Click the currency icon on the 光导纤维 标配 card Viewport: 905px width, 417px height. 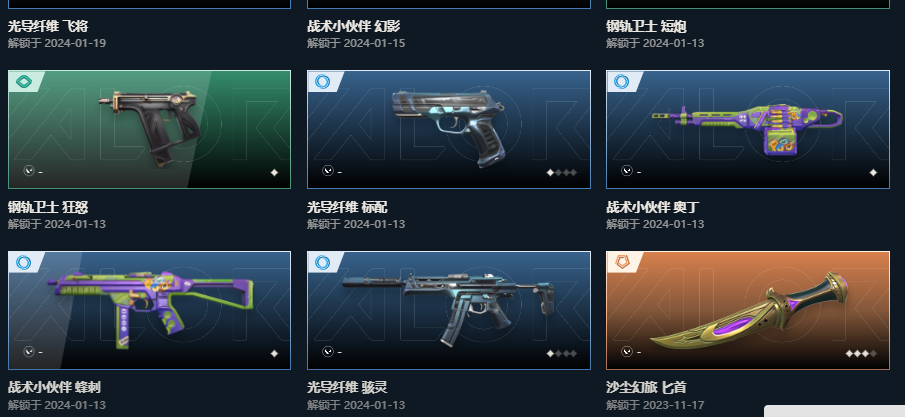pos(327,171)
